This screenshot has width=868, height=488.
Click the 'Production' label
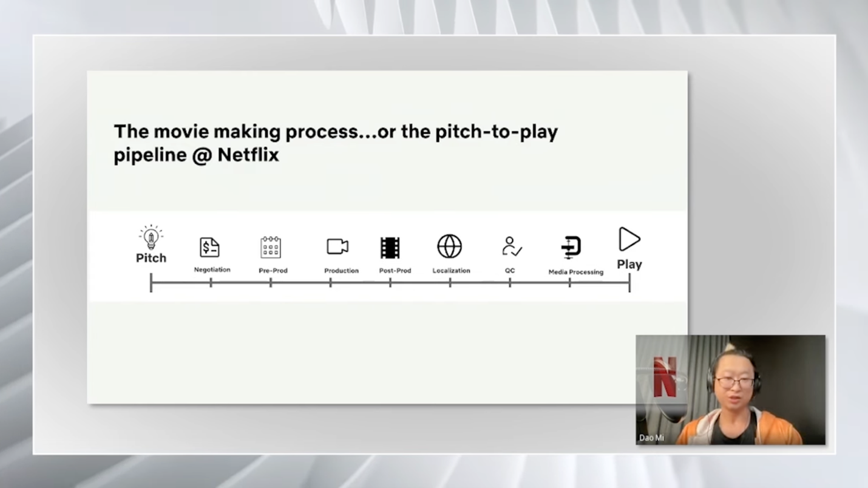(x=341, y=271)
